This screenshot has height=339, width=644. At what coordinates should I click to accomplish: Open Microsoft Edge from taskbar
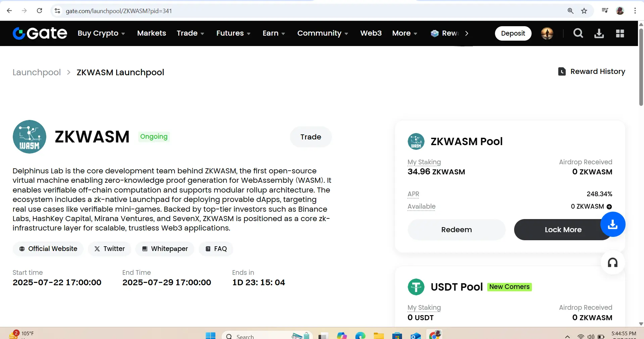[x=360, y=336]
